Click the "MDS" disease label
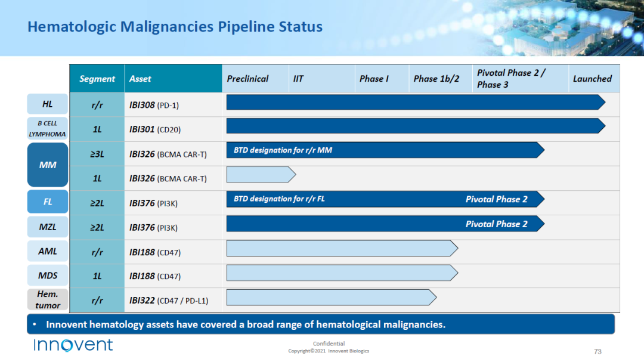This screenshot has height=362, width=644. (48, 276)
